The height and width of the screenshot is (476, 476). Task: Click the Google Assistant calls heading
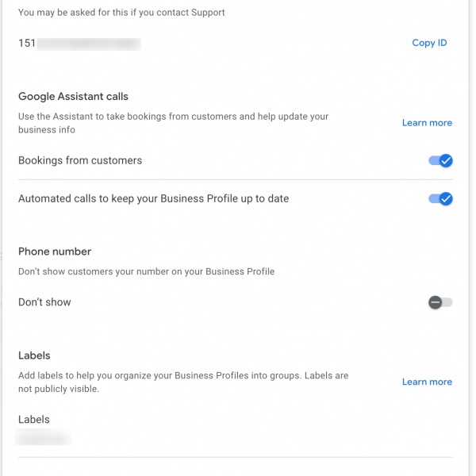click(73, 97)
